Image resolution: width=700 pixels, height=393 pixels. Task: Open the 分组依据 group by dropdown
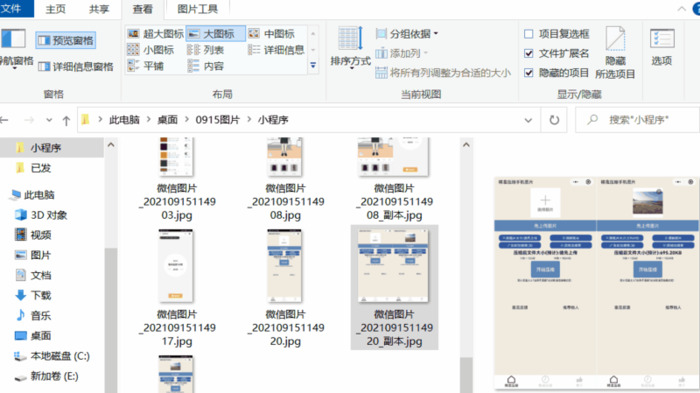pyautogui.click(x=407, y=34)
